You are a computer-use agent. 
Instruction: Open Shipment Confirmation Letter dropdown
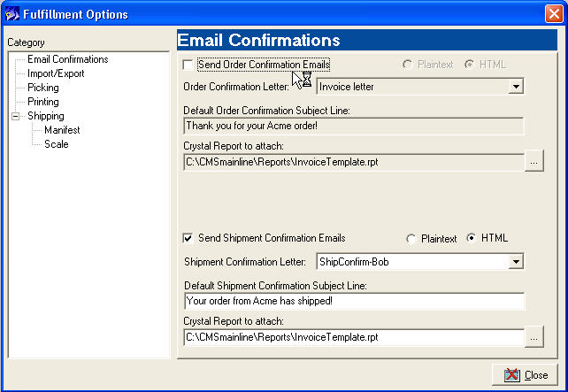tap(516, 262)
